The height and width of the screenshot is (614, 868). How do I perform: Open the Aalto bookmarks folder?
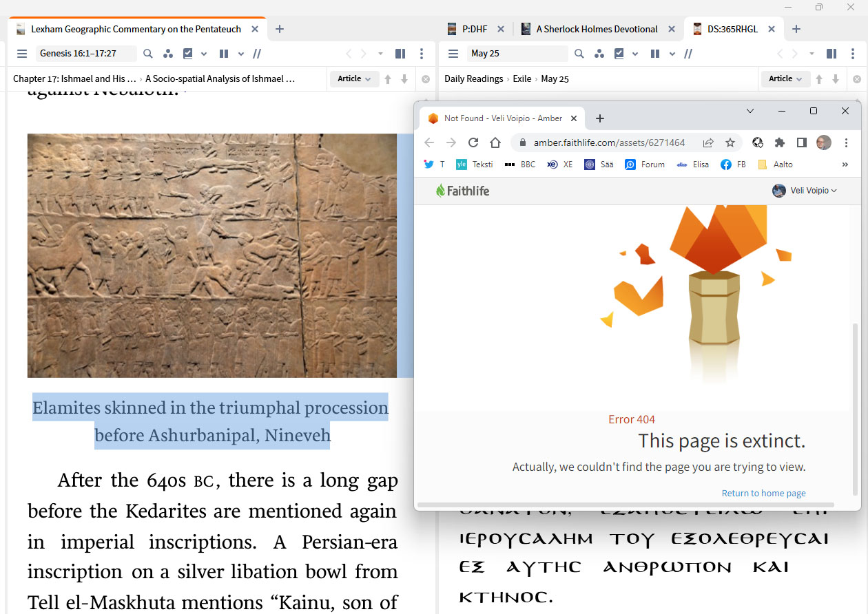[775, 165]
